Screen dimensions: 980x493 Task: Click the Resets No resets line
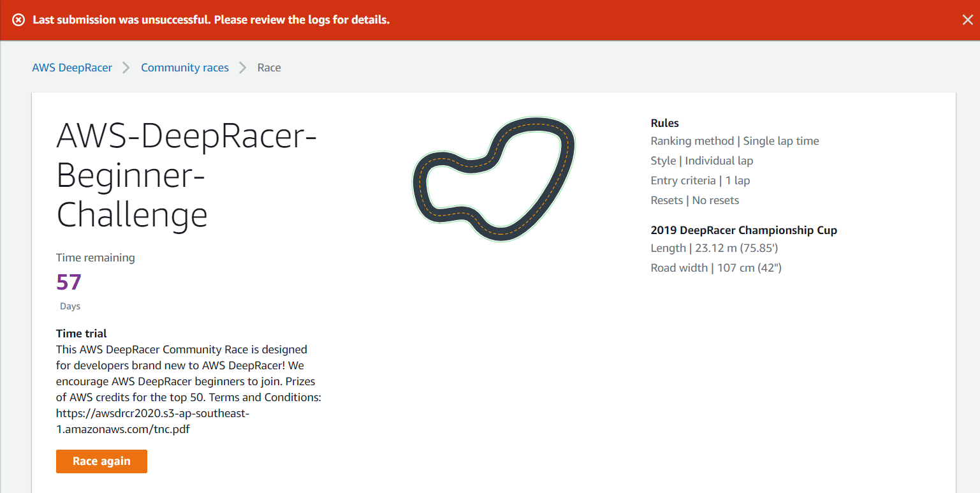(x=694, y=200)
